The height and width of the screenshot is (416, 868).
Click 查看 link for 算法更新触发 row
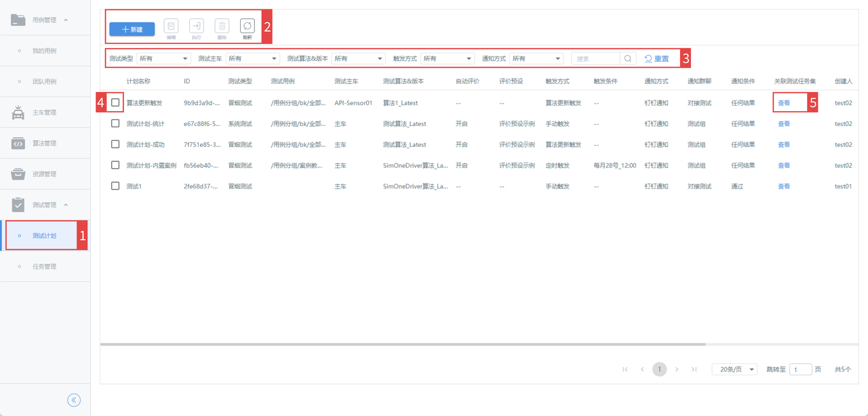click(784, 103)
